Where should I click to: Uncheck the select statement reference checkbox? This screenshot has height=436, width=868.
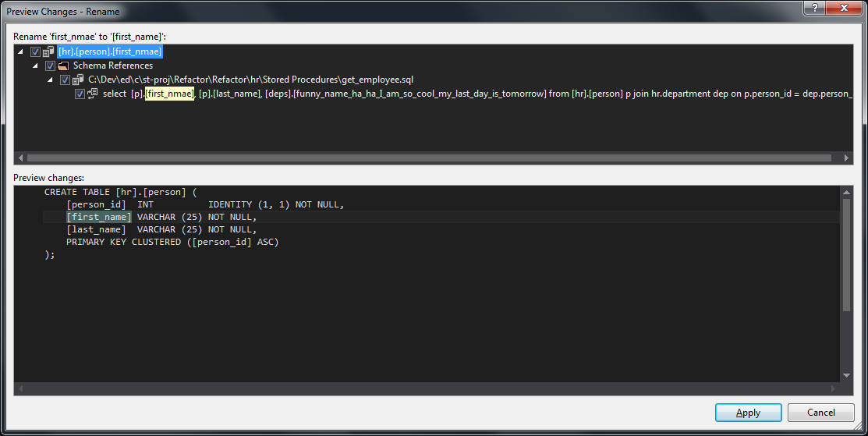click(x=80, y=94)
